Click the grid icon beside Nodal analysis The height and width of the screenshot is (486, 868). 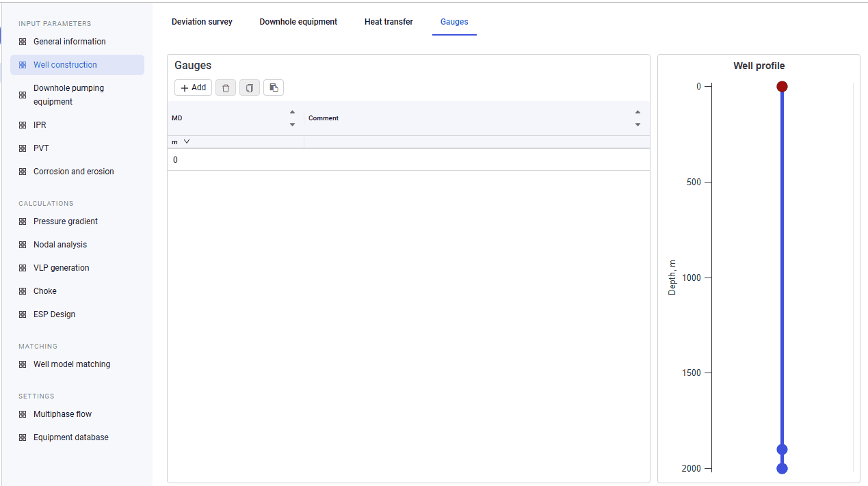point(23,245)
